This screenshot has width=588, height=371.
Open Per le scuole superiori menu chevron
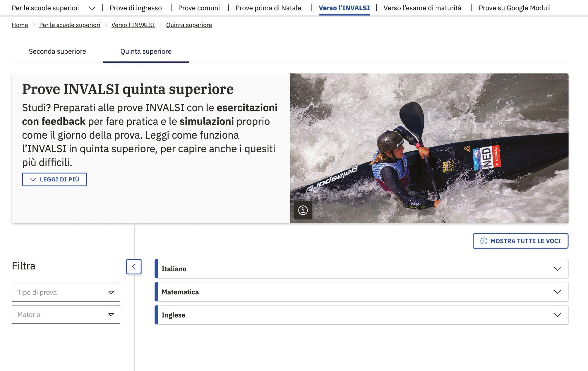(x=92, y=8)
